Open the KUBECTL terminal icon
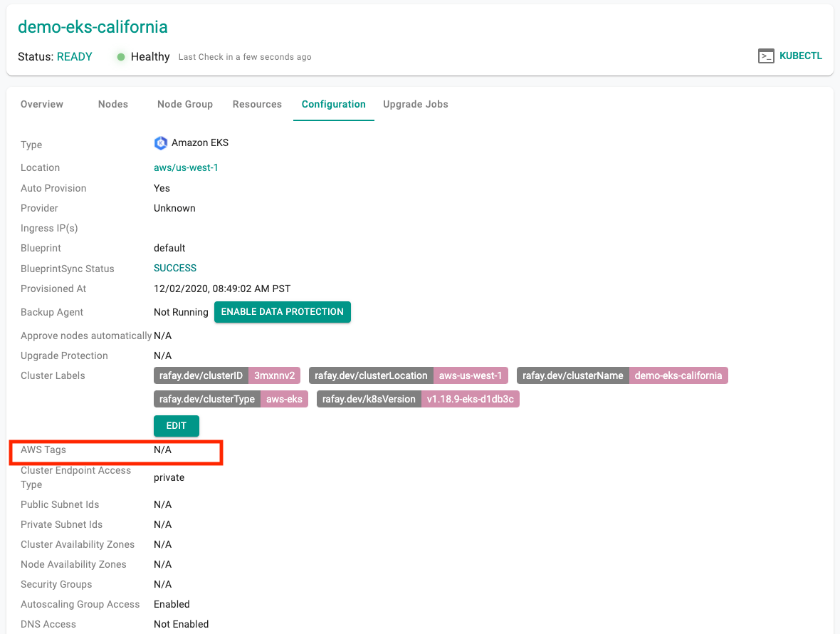Image resolution: width=840 pixels, height=634 pixels. click(766, 56)
